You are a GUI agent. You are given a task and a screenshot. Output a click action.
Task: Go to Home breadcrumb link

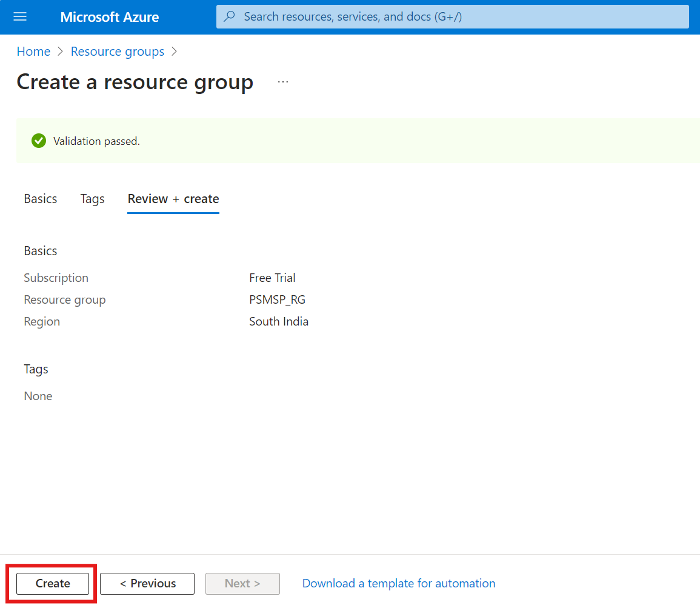pos(33,52)
